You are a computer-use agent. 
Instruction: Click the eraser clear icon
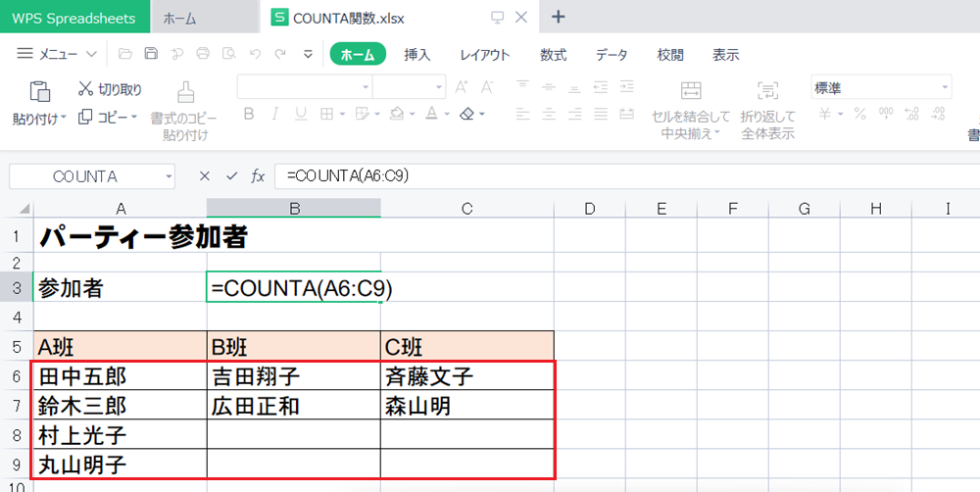[x=466, y=114]
